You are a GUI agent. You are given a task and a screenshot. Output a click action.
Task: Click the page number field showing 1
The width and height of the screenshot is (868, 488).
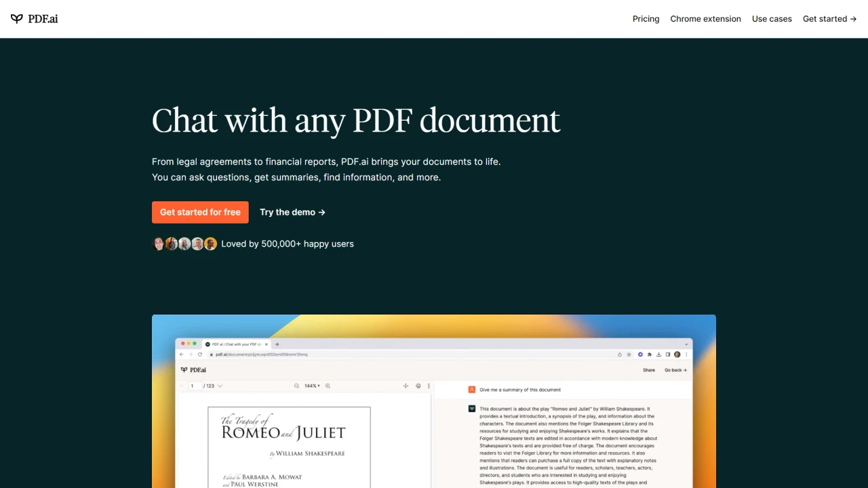[195, 386]
